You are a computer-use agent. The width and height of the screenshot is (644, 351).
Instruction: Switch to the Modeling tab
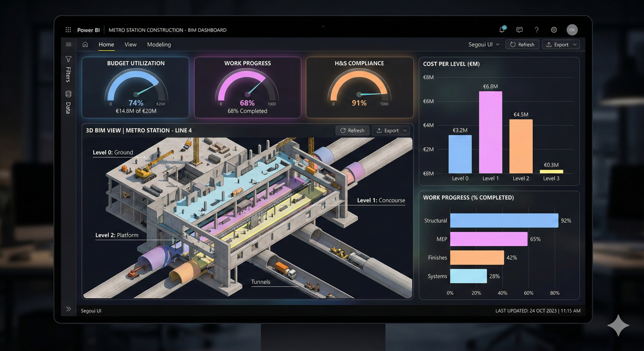click(x=159, y=44)
